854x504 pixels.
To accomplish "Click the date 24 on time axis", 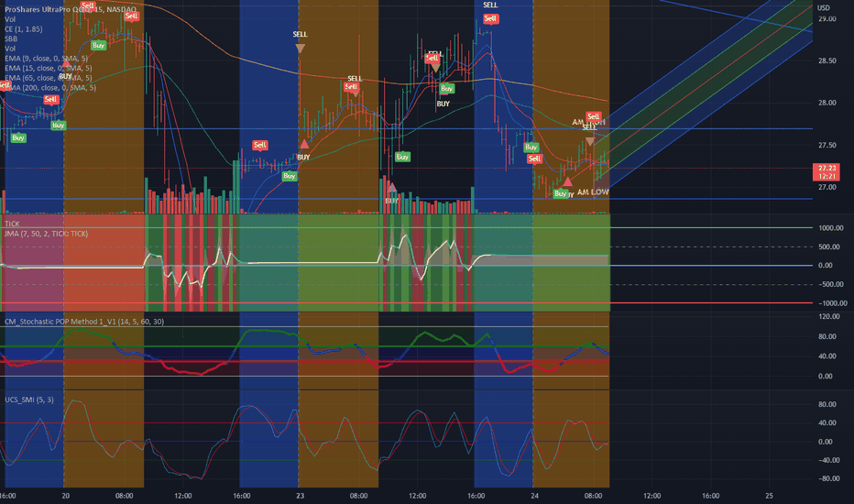I will coord(534,496).
